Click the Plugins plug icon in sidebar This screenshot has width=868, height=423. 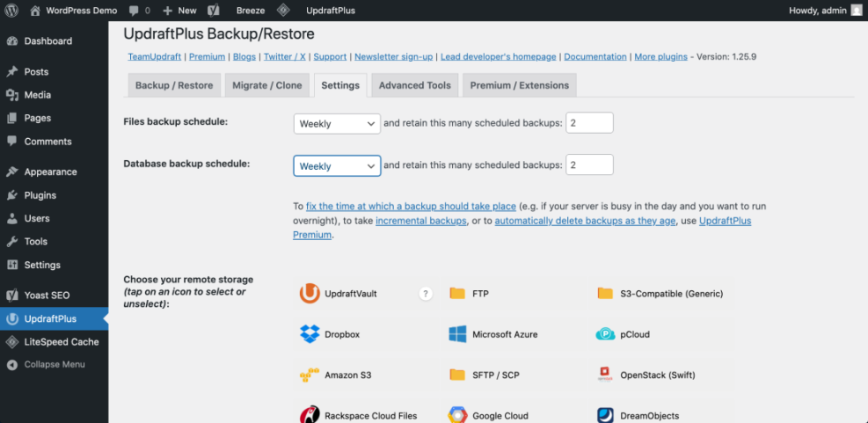click(12, 195)
